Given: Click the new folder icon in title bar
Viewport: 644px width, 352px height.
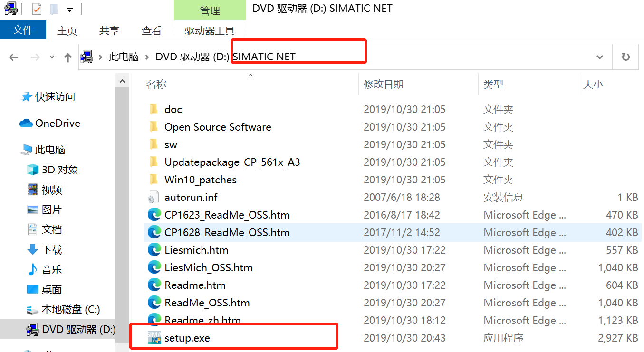Looking at the screenshot, I should (55, 9).
